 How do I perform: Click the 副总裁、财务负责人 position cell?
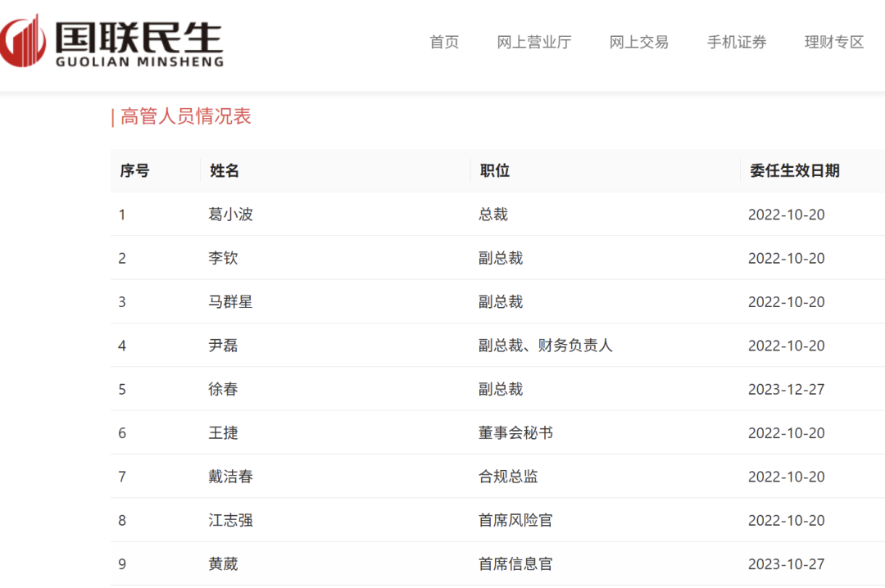coord(545,346)
